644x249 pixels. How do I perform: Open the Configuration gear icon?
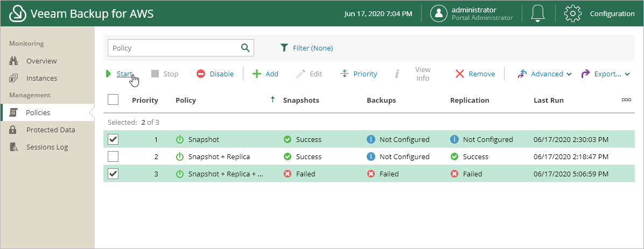pos(572,13)
